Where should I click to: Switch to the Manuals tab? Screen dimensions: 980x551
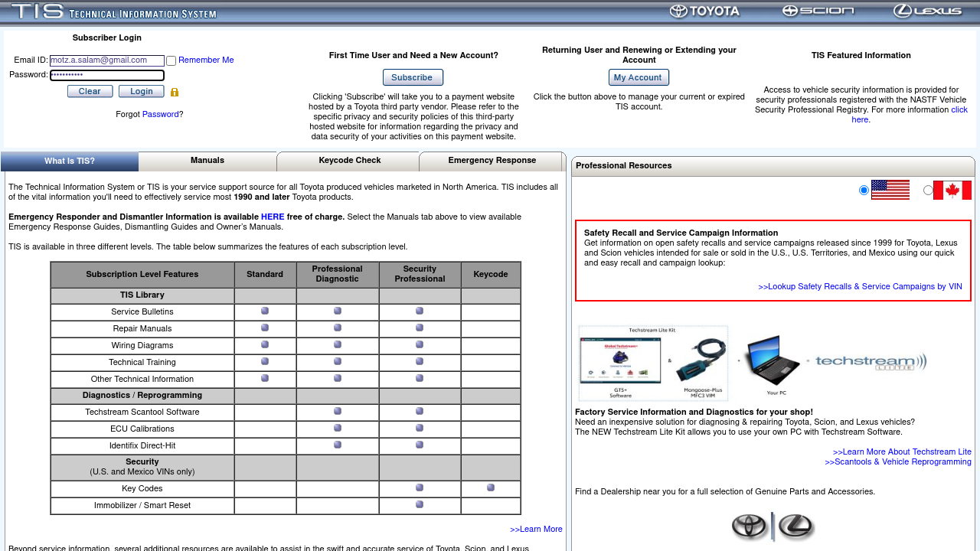(x=207, y=161)
